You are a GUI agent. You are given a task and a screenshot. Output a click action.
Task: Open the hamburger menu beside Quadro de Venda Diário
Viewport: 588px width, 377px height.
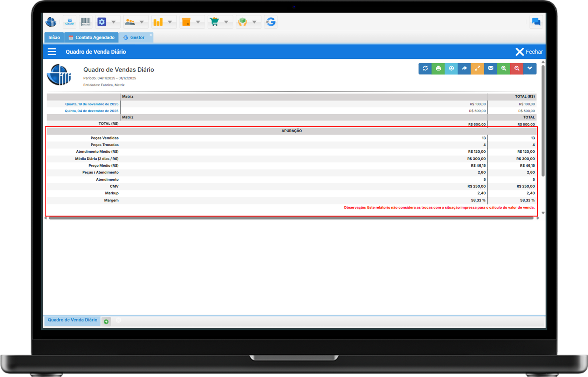pyautogui.click(x=52, y=52)
